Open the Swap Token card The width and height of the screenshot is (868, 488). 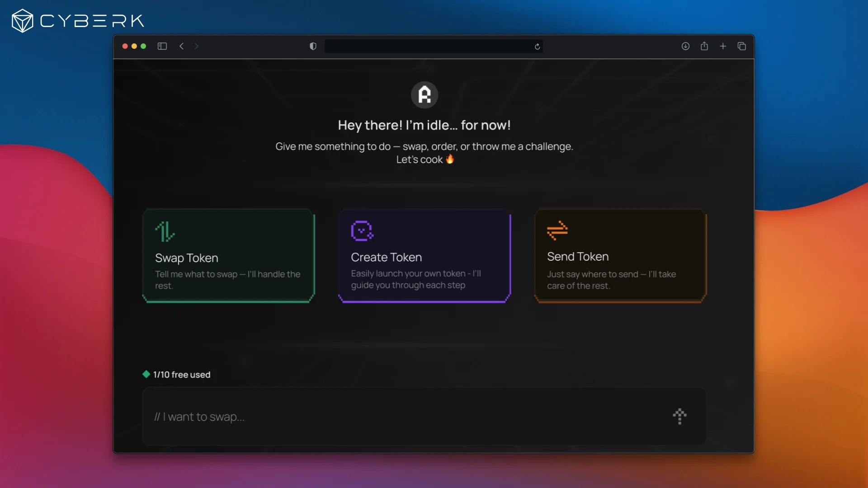click(x=228, y=256)
